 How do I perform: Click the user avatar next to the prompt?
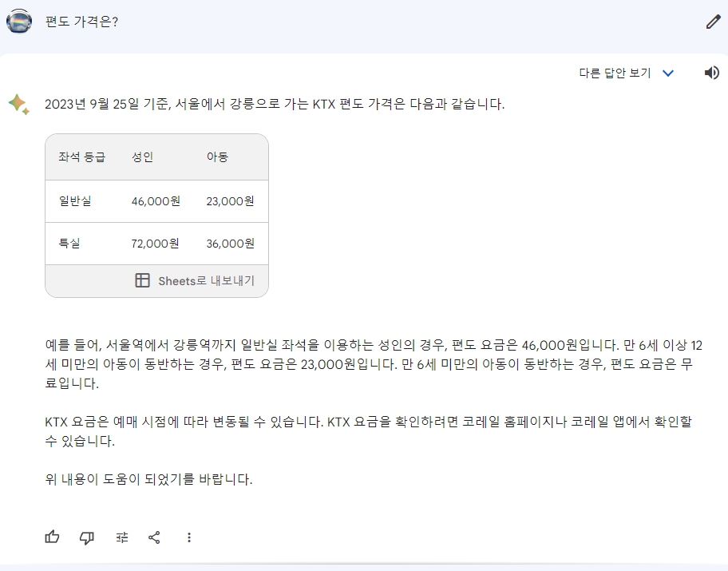18,22
